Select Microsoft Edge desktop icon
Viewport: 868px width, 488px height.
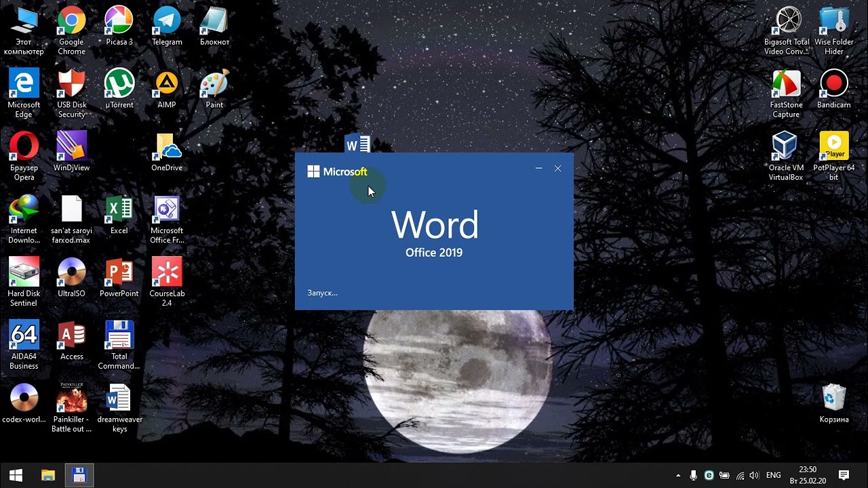pyautogui.click(x=24, y=94)
